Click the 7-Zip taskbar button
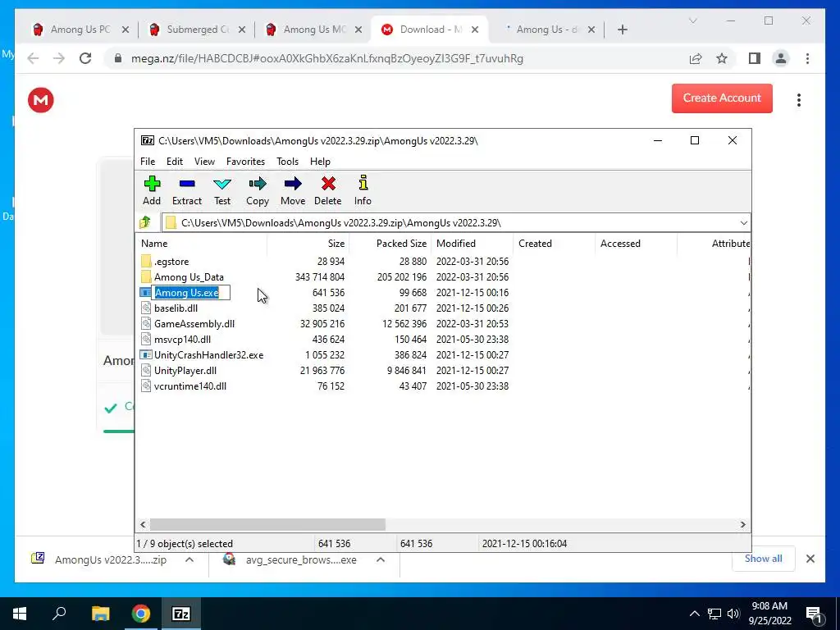840x630 pixels. (181, 614)
